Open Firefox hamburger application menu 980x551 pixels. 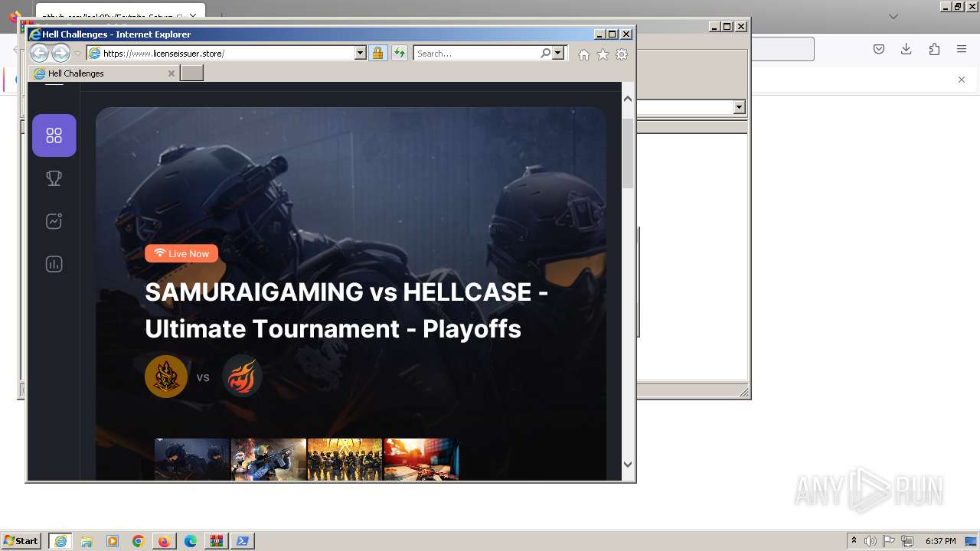point(962,49)
